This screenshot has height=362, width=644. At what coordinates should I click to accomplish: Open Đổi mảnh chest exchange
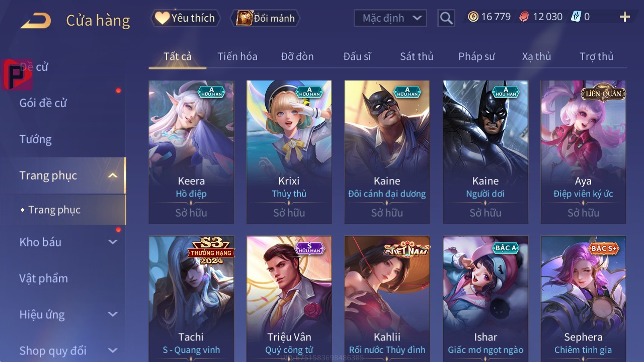(265, 18)
